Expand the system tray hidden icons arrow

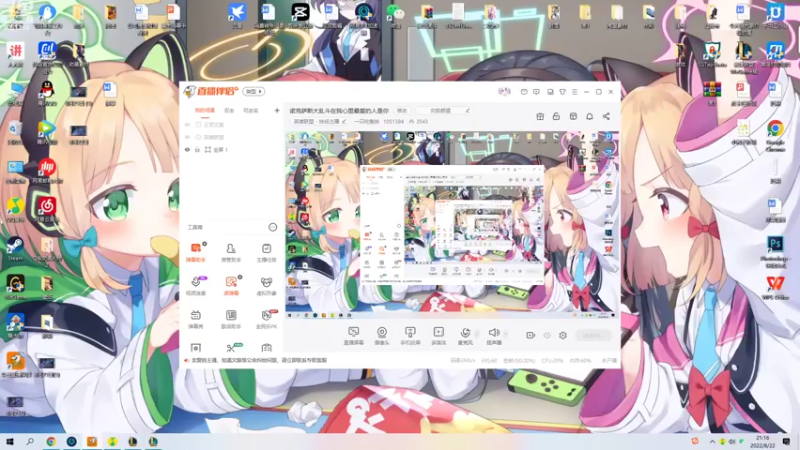[x=712, y=441]
